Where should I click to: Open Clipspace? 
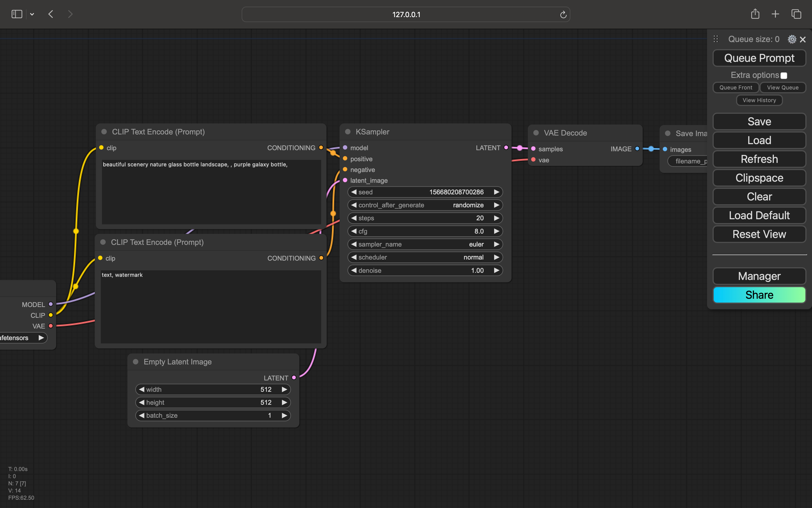759,178
